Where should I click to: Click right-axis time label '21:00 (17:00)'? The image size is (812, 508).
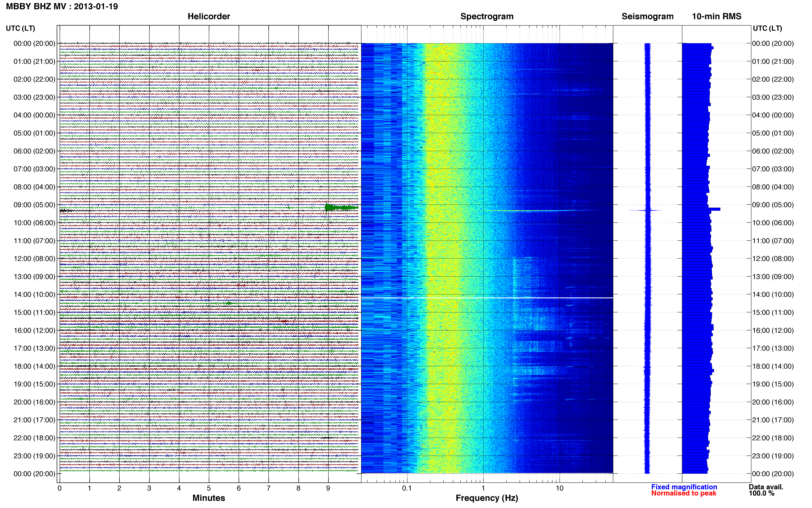click(773, 420)
